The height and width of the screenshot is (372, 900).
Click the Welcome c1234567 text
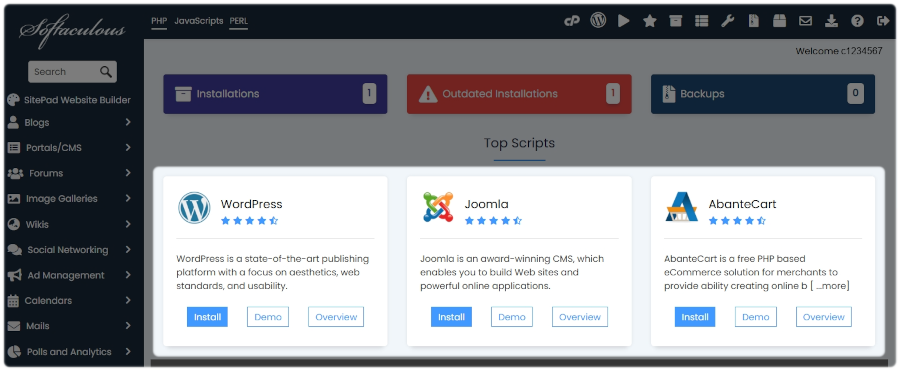pos(839,51)
